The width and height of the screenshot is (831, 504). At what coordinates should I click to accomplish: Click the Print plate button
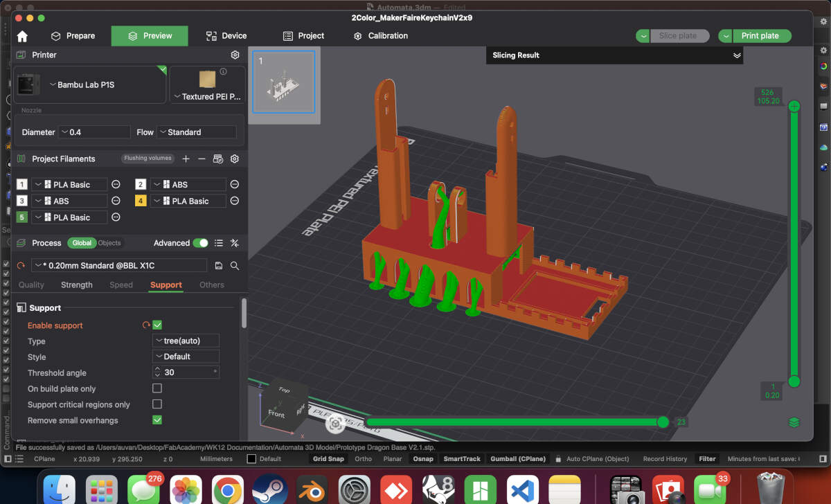(x=762, y=36)
